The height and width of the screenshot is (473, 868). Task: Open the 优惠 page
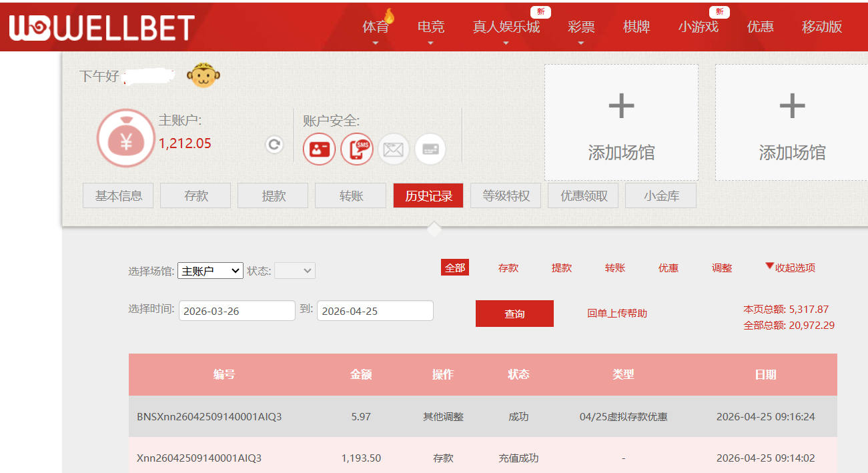coord(761,27)
